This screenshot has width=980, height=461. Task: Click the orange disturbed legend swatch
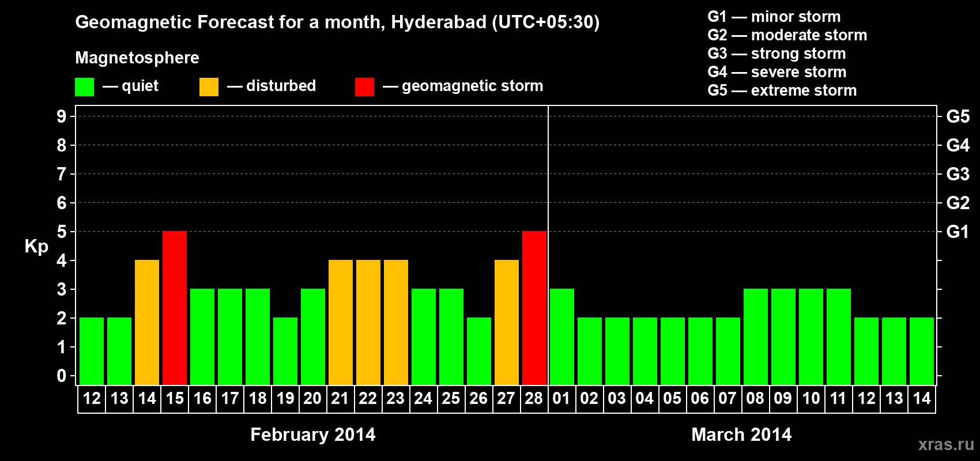tap(209, 87)
